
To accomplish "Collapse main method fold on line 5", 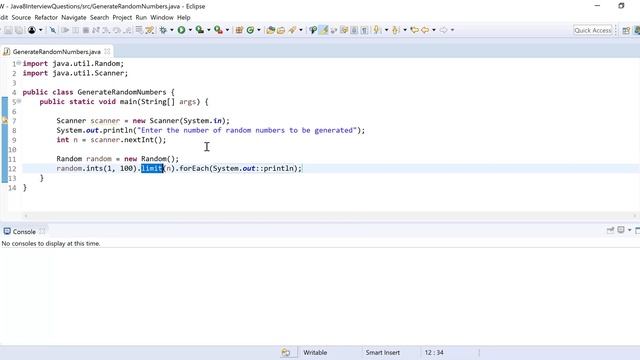I will tap(19, 101).
